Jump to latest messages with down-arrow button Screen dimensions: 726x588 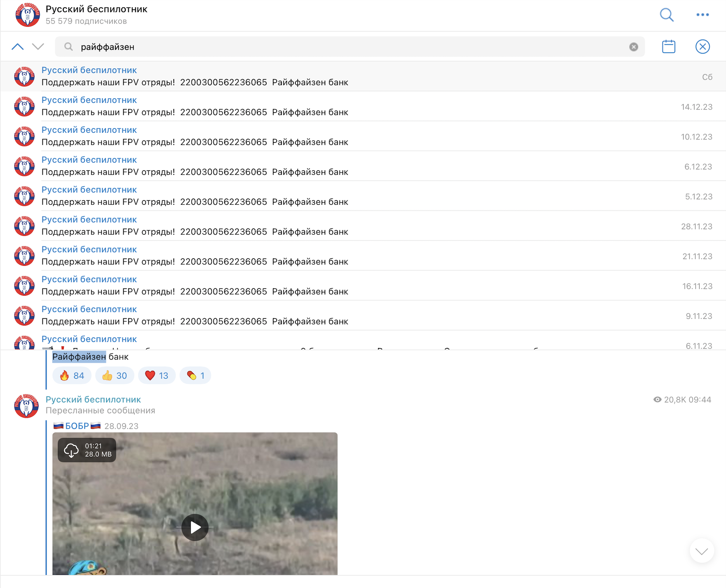coord(702,551)
